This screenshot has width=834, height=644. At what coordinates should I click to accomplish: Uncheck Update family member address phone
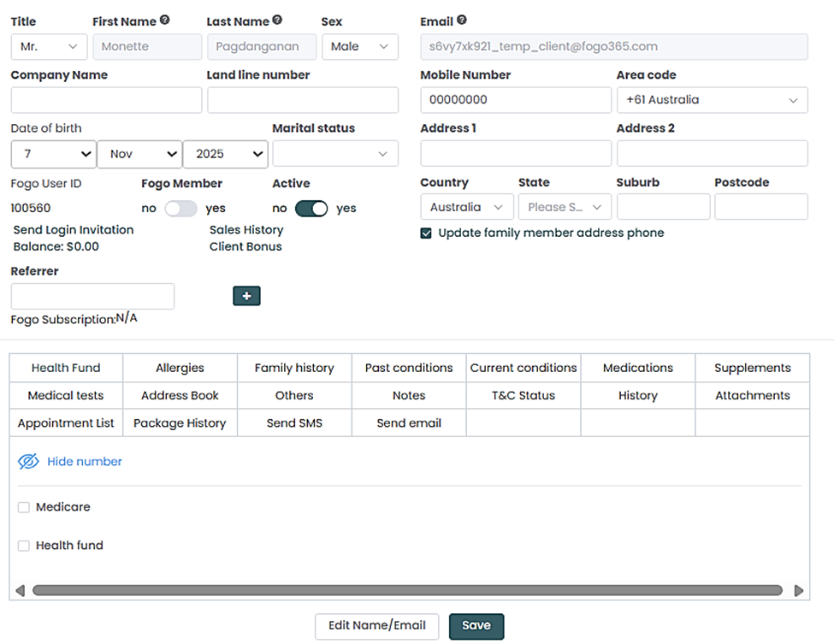[426, 233]
